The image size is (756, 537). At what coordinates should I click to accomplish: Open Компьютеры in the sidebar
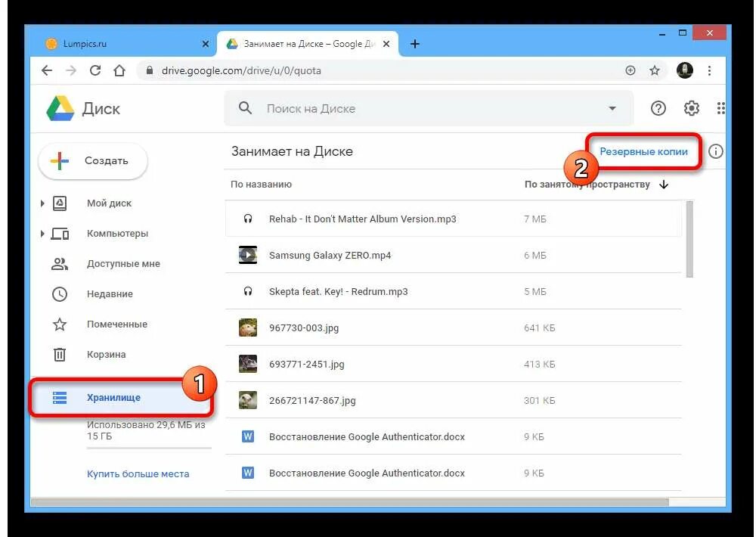coord(117,234)
